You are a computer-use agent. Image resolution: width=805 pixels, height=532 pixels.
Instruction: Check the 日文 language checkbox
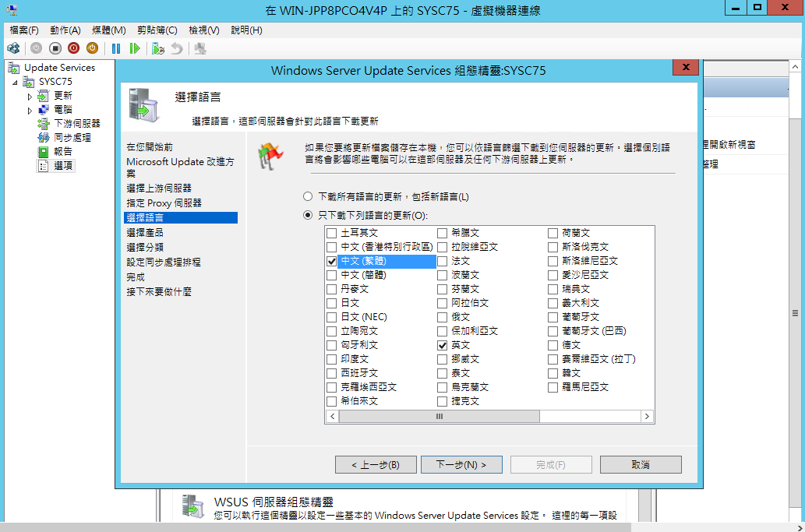332,303
